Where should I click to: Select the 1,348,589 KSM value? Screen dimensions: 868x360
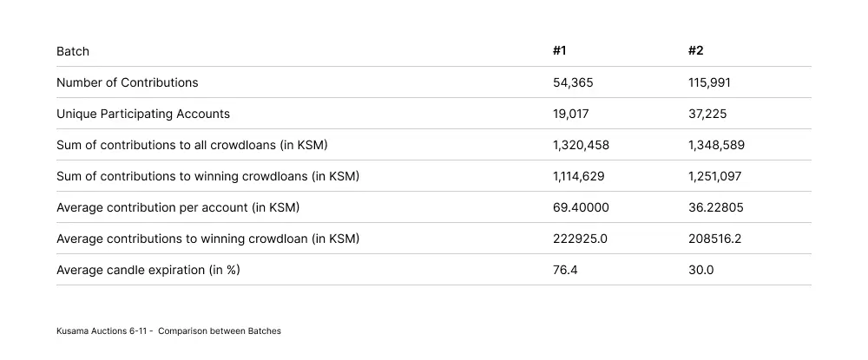pyautogui.click(x=716, y=146)
